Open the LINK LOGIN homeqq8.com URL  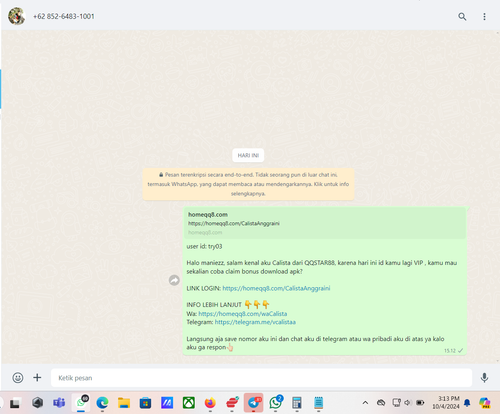(276, 288)
